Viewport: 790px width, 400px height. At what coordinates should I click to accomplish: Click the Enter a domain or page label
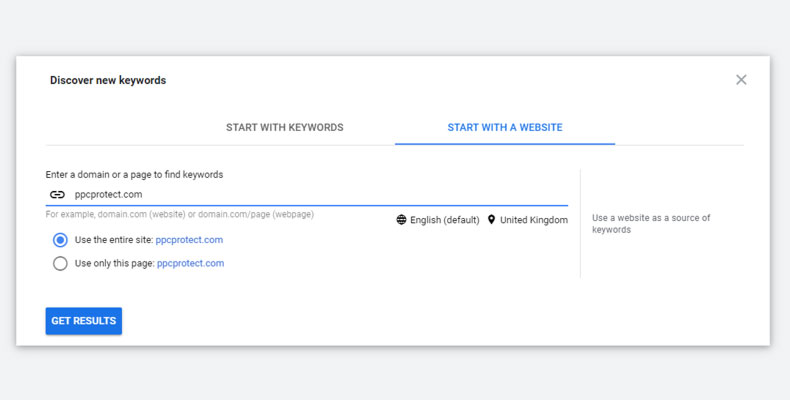tap(134, 175)
